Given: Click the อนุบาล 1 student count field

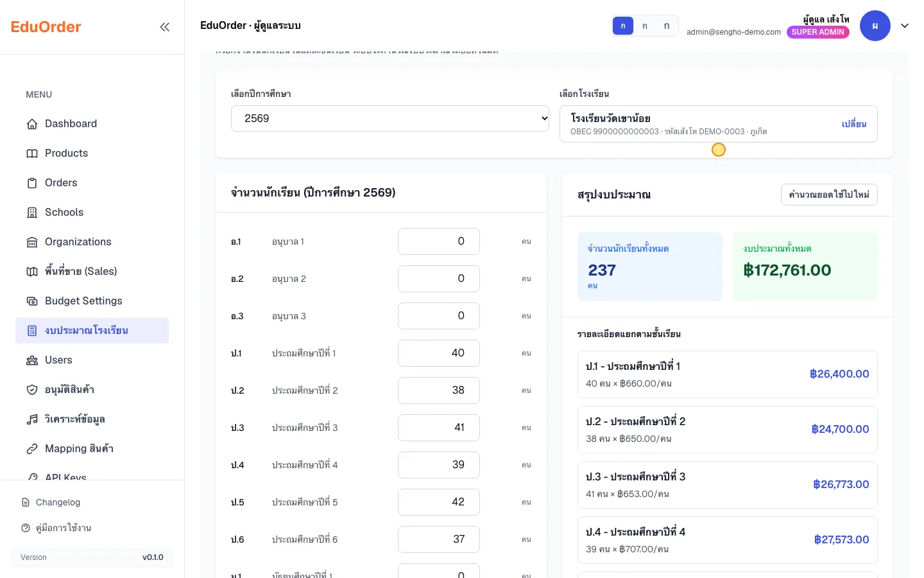Looking at the screenshot, I should coord(439,241).
